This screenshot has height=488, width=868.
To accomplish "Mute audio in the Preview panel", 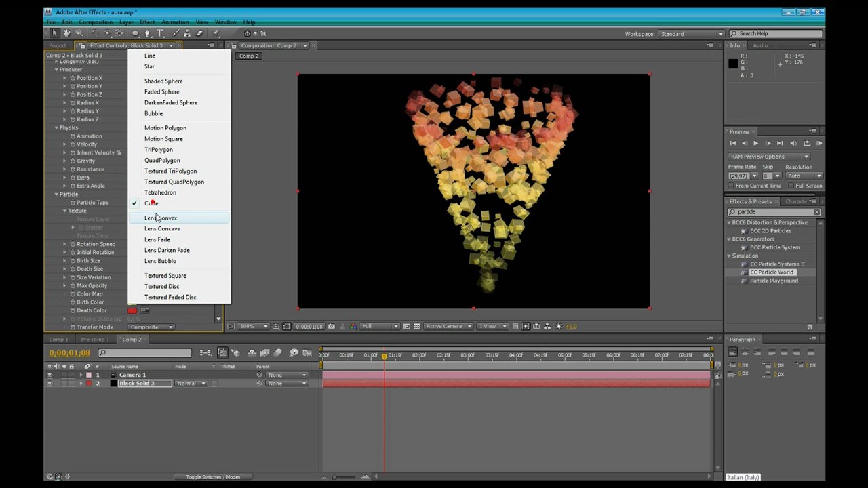I will tap(793, 143).
